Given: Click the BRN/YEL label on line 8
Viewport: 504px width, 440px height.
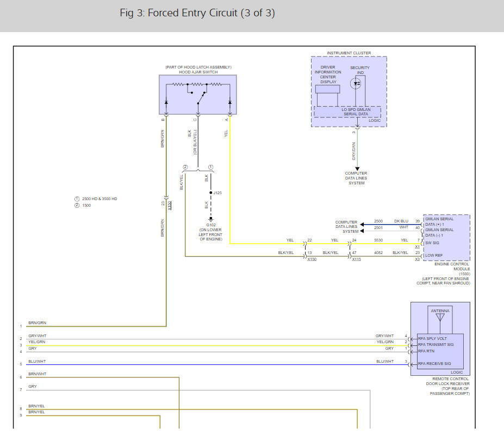Looking at the screenshot, I should click(x=36, y=406).
